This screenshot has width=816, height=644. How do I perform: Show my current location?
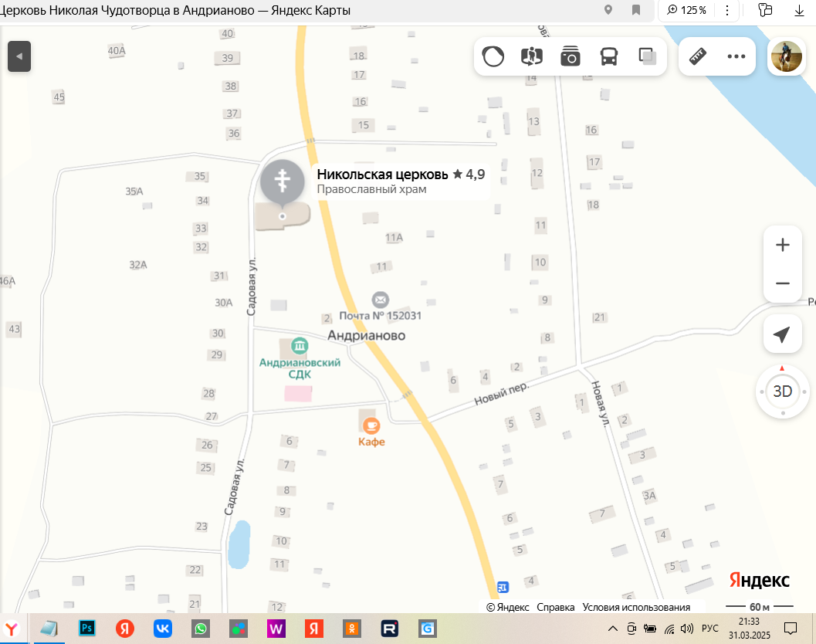pyautogui.click(x=782, y=334)
